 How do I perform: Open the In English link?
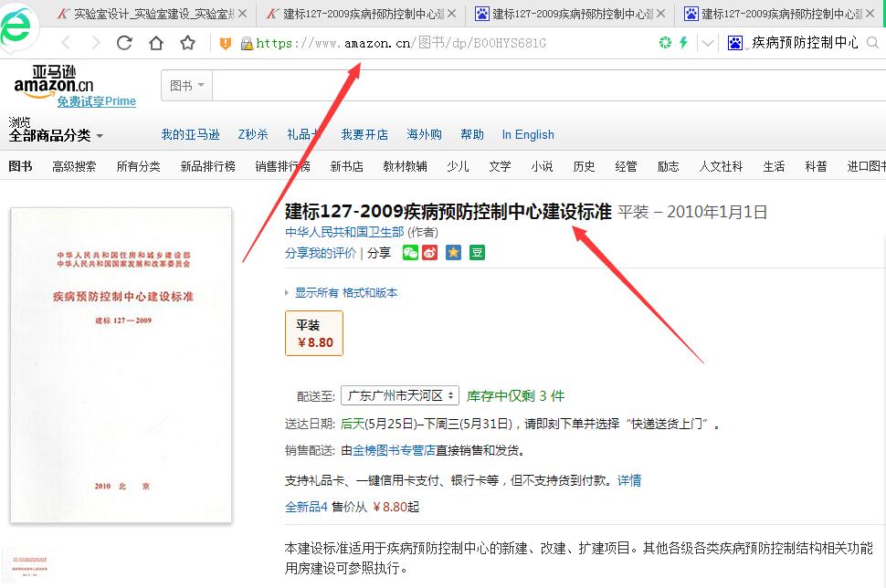528,135
